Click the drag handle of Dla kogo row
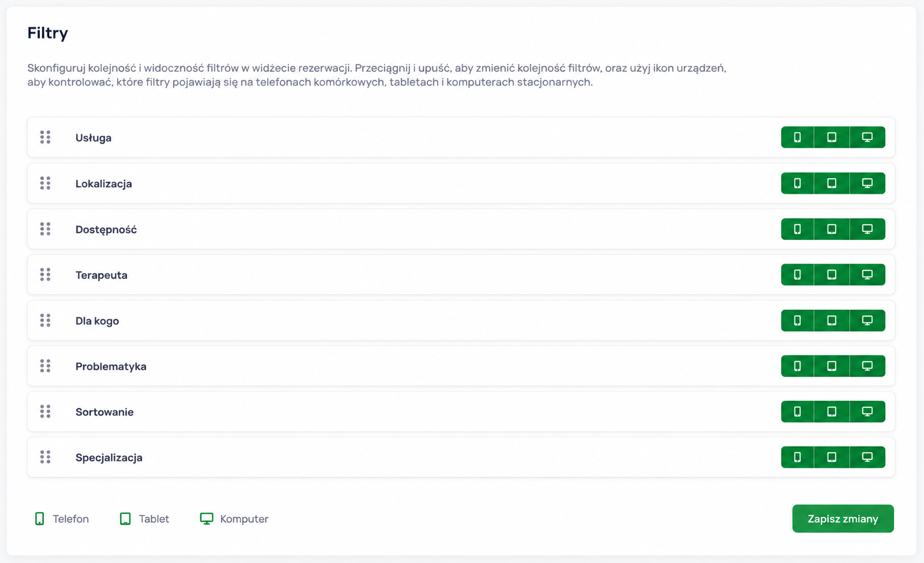This screenshot has width=924, height=563. 45,320
